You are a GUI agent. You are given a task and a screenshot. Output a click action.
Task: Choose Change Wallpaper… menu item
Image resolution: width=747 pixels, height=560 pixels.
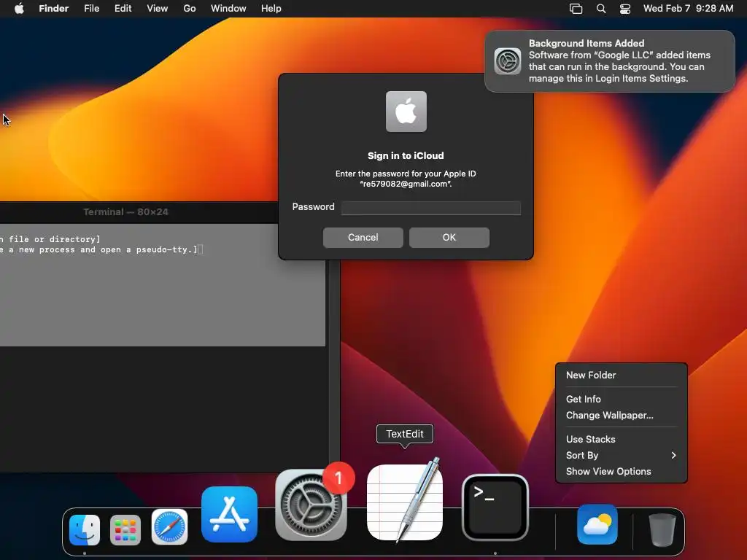tap(622, 415)
